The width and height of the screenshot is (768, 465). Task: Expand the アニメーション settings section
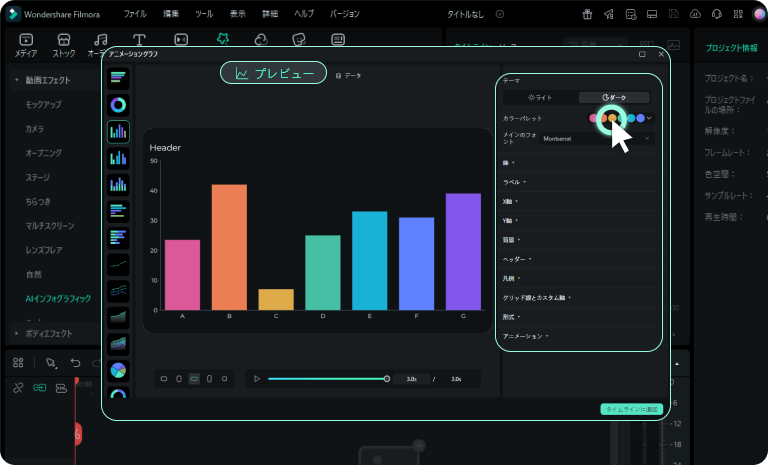pos(524,335)
